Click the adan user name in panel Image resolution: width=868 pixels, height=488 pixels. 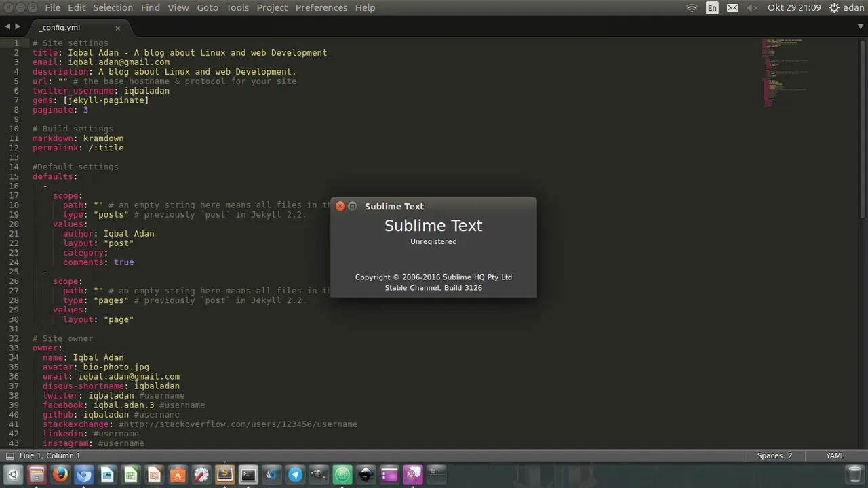(x=854, y=8)
